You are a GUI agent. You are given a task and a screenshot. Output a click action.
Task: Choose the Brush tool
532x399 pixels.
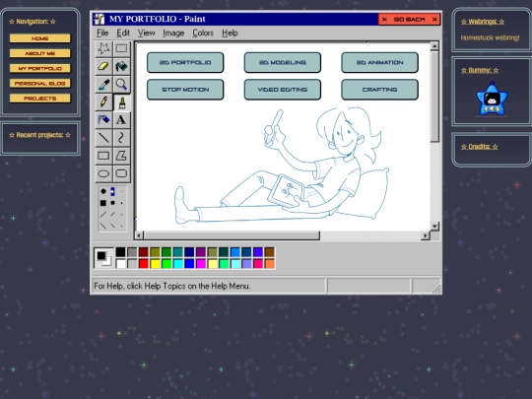point(121,102)
